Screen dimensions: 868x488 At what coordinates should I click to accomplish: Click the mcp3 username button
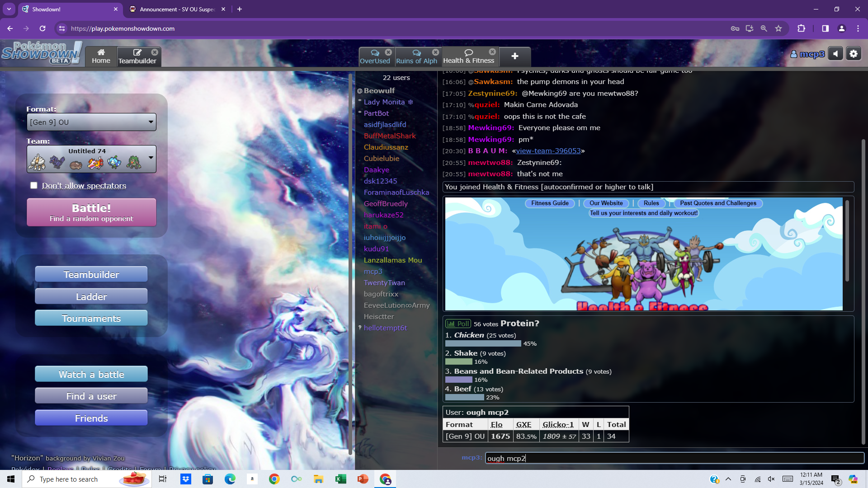click(807, 54)
